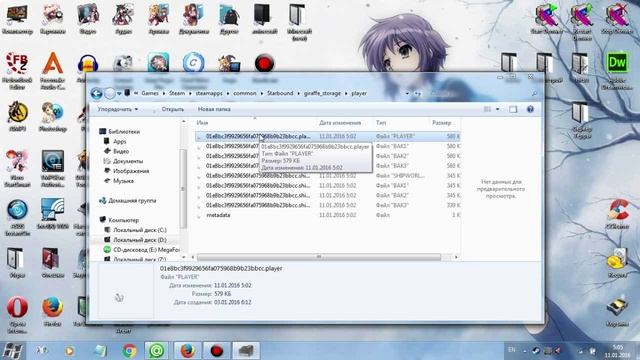Jump to the steamapps breadcrumb folder

click(209, 93)
